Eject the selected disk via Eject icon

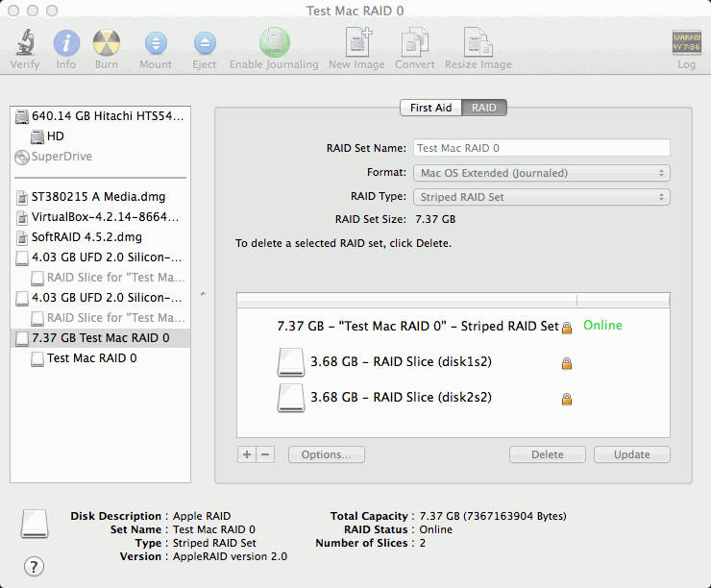click(205, 44)
